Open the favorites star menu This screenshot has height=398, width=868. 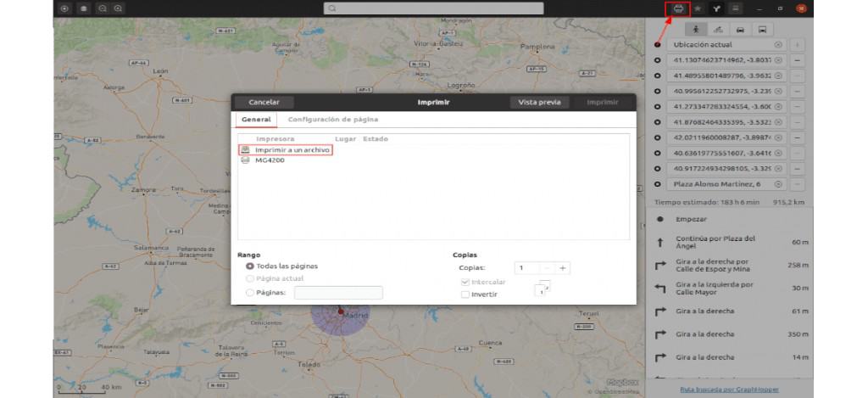pos(698,8)
